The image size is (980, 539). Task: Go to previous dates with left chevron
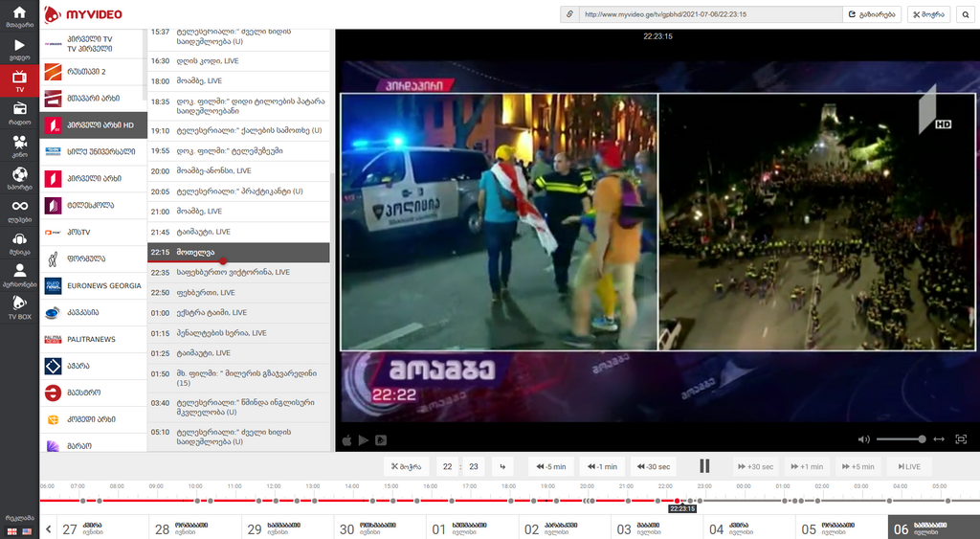pos(48,528)
